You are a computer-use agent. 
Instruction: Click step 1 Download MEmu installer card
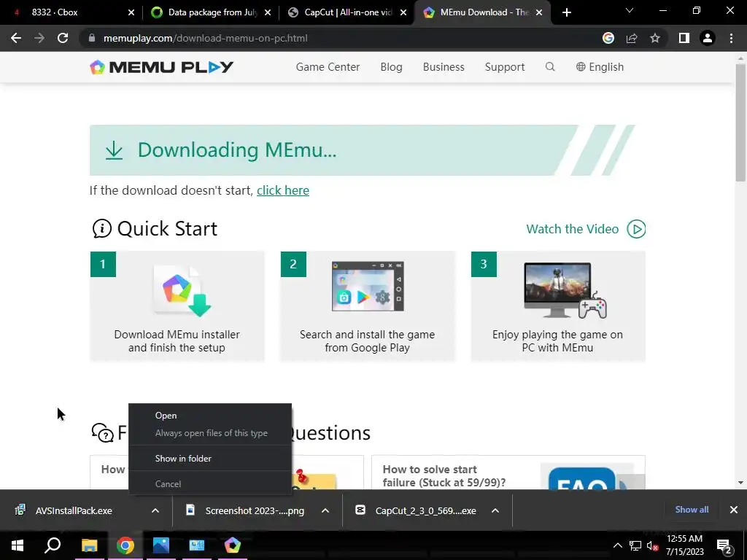177,306
